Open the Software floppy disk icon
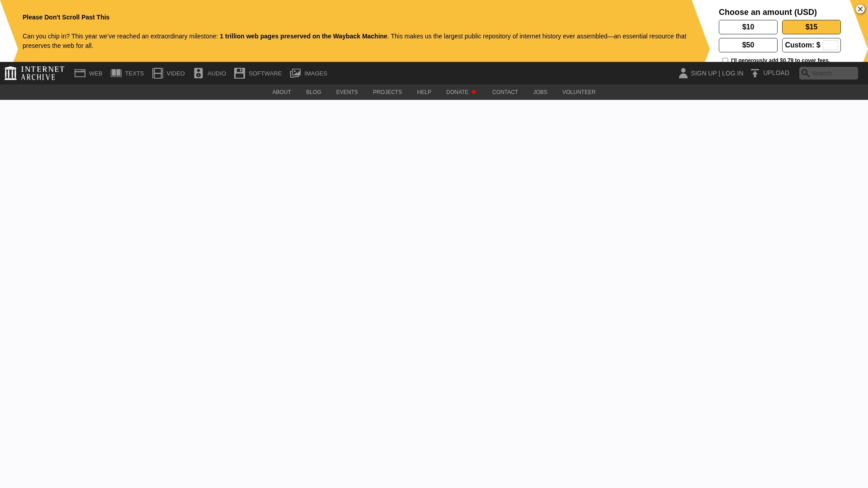This screenshot has height=488, width=868. [240, 73]
